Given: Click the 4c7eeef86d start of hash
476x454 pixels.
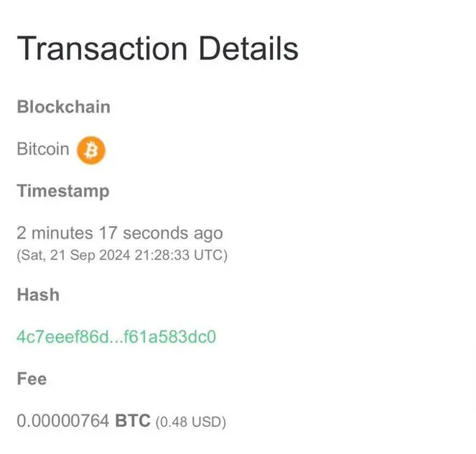Looking at the screenshot, I should (x=62, y=336).
